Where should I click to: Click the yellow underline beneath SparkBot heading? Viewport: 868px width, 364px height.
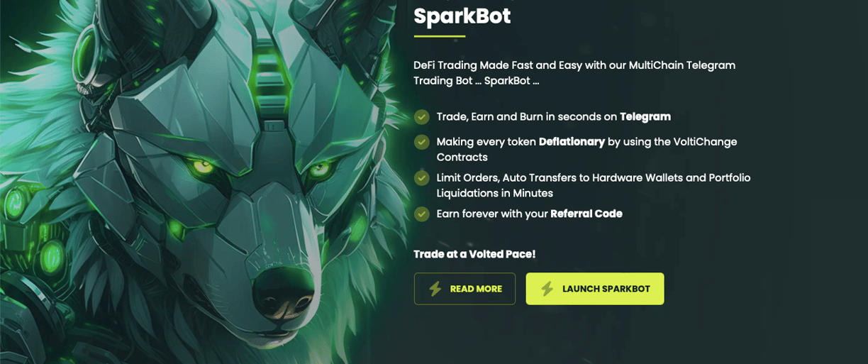440,36
